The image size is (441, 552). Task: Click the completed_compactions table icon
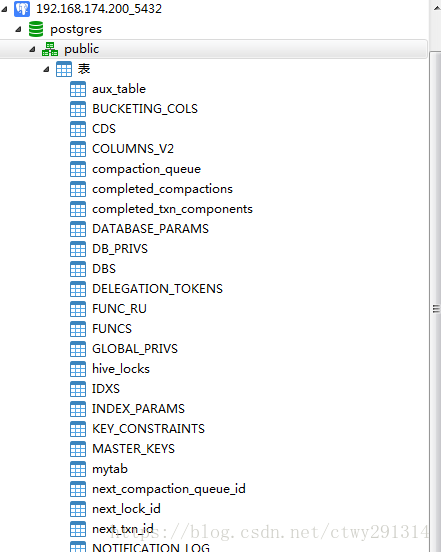point(78,189)
